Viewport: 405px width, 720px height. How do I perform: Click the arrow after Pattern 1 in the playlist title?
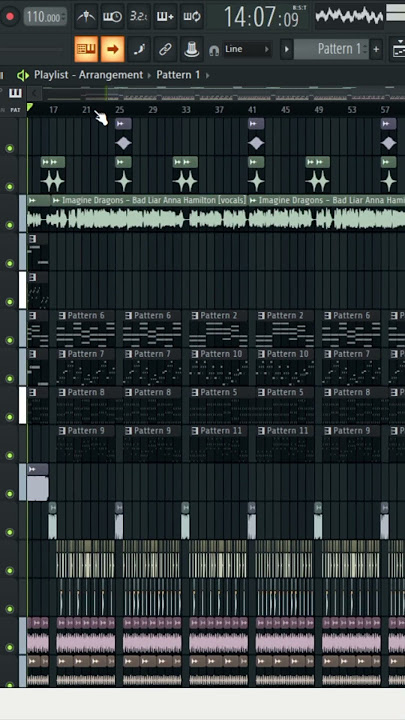point(208,75)
